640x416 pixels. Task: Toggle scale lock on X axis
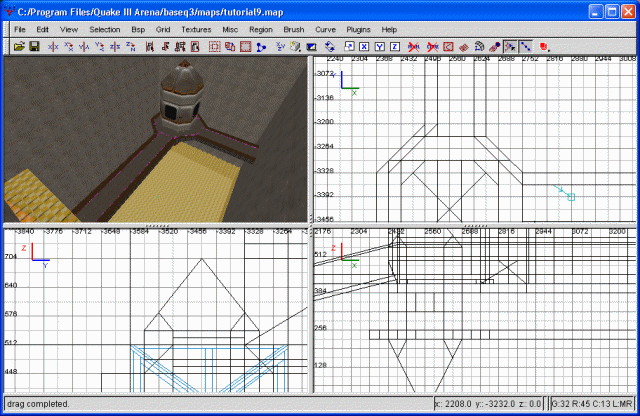(364, 47)
